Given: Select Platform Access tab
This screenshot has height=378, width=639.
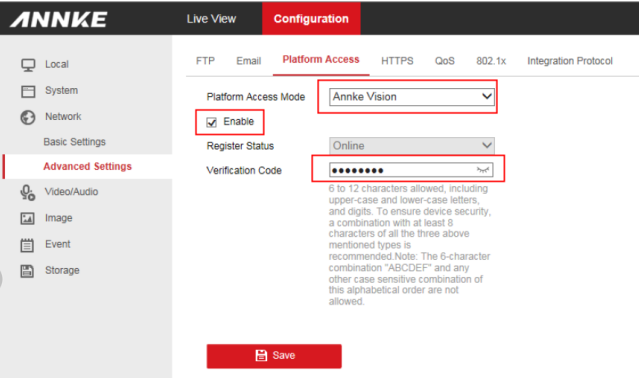Looking at the screenshot, I should (x=321, y=59).
